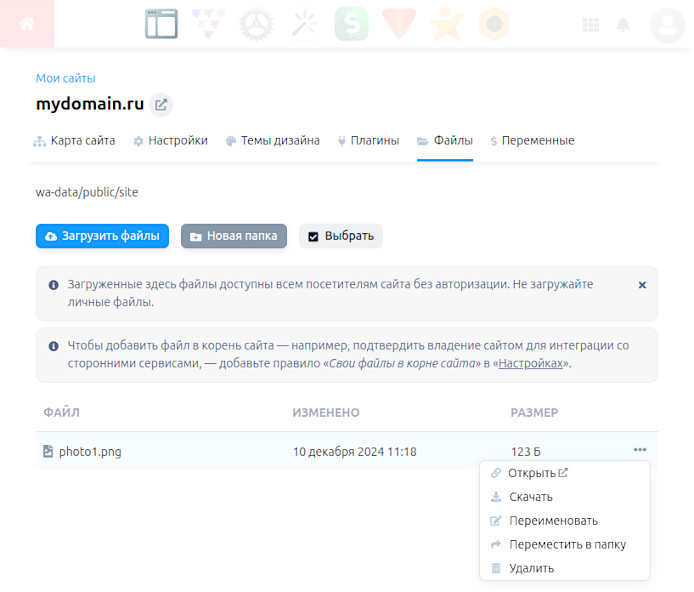Switch to the Темы дизайна tab
This screenshot has width=694, height=592.
pos(272,141)
